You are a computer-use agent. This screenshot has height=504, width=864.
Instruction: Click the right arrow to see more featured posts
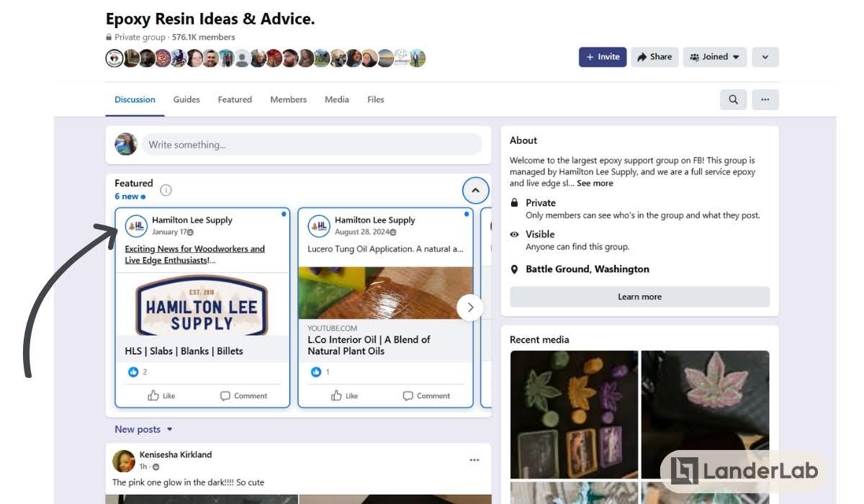(470, 307)
